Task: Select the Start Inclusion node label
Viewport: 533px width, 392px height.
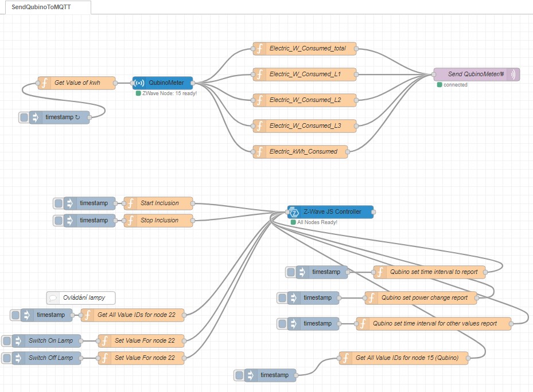Action: (x=159, y=203)
